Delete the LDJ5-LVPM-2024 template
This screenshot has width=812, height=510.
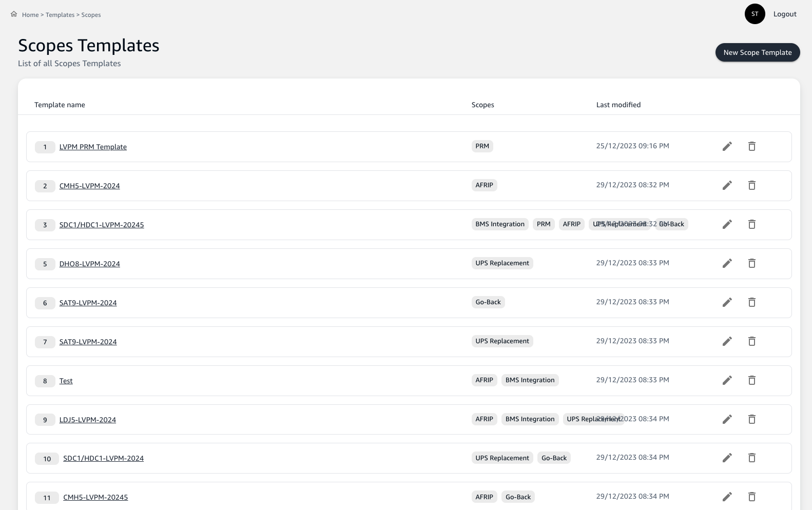point(751,419)
